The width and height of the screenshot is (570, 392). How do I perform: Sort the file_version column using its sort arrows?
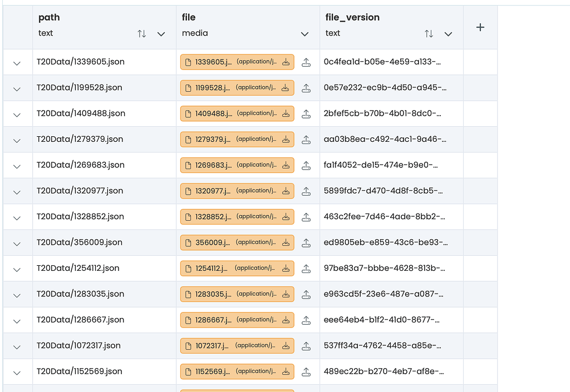point(429,33)
